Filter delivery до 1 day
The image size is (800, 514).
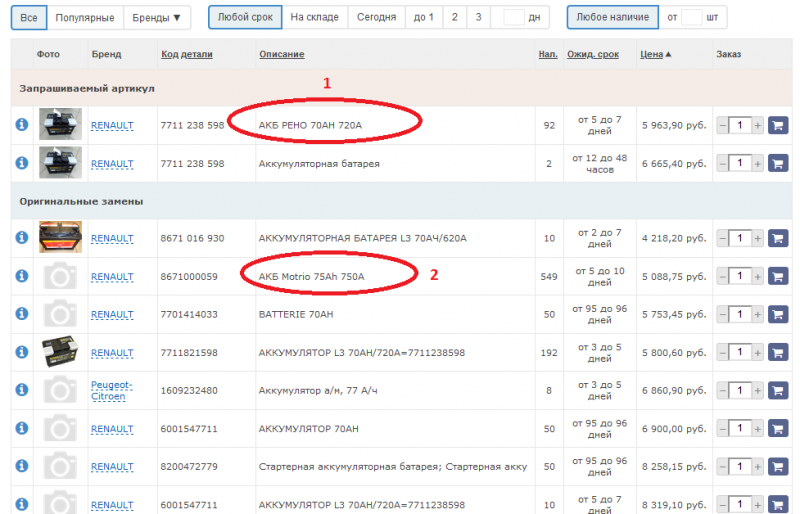coord(424,17)
